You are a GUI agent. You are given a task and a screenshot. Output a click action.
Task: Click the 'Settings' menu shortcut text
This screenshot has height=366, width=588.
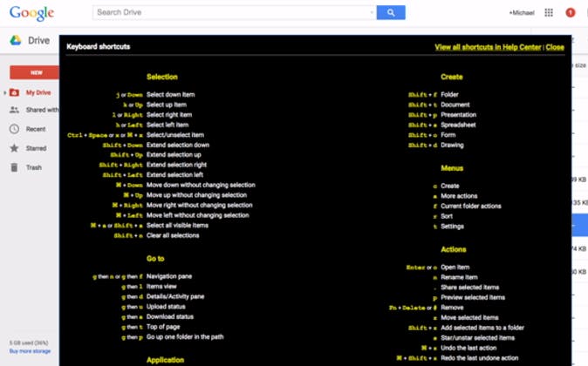pos(452,227)
